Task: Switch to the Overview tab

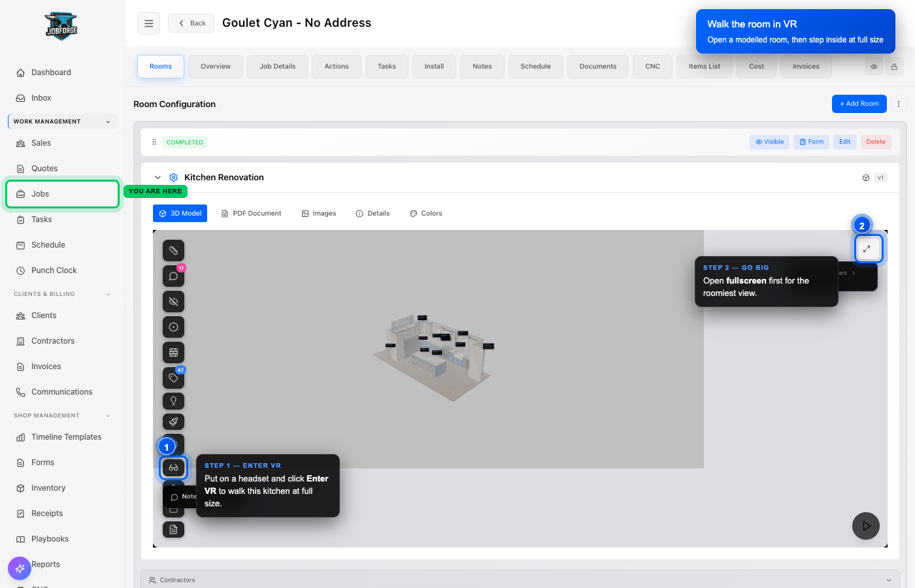Action: point(216,67)
